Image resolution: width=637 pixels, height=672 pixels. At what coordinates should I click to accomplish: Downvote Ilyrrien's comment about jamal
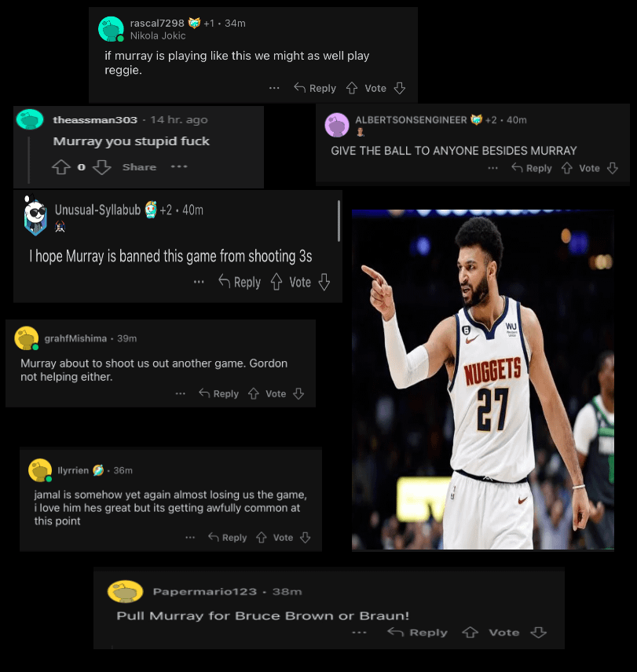pyautogui.click(x=306, y=538)
